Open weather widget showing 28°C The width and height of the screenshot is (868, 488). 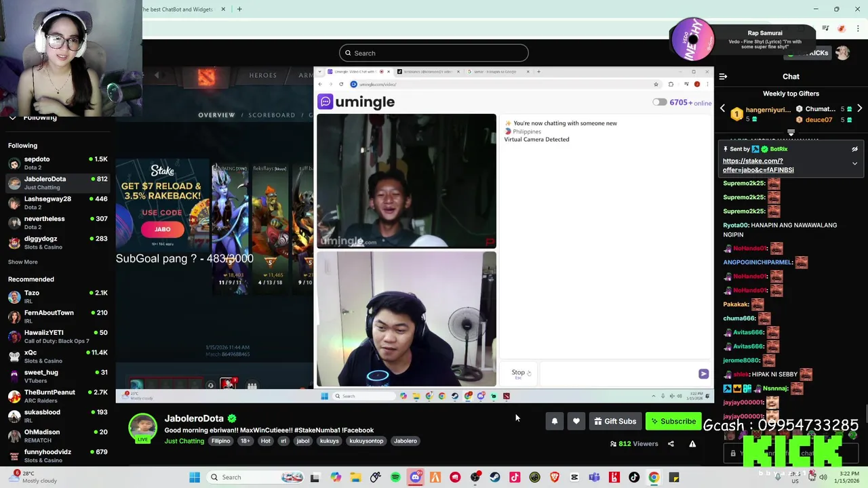[x=34, y=477]
